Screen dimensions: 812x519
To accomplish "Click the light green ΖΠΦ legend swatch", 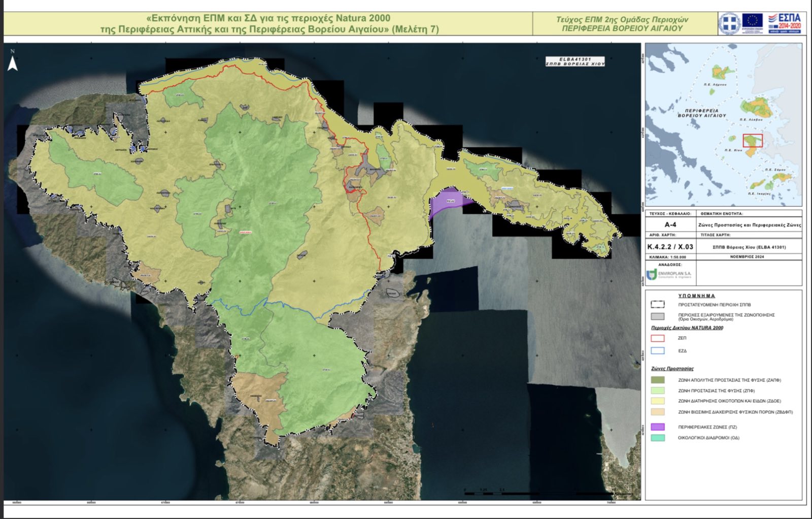I will [658, 391].
